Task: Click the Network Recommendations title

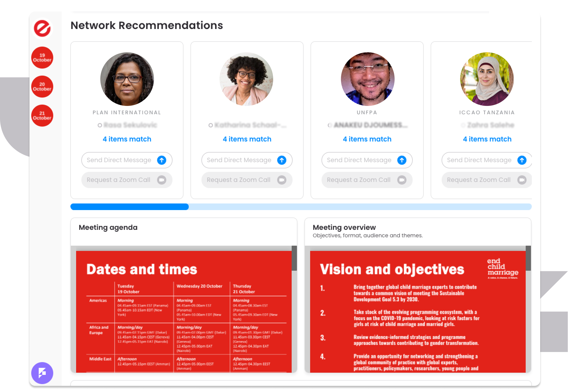Action: pyautogui.click(x=147, y=25)
